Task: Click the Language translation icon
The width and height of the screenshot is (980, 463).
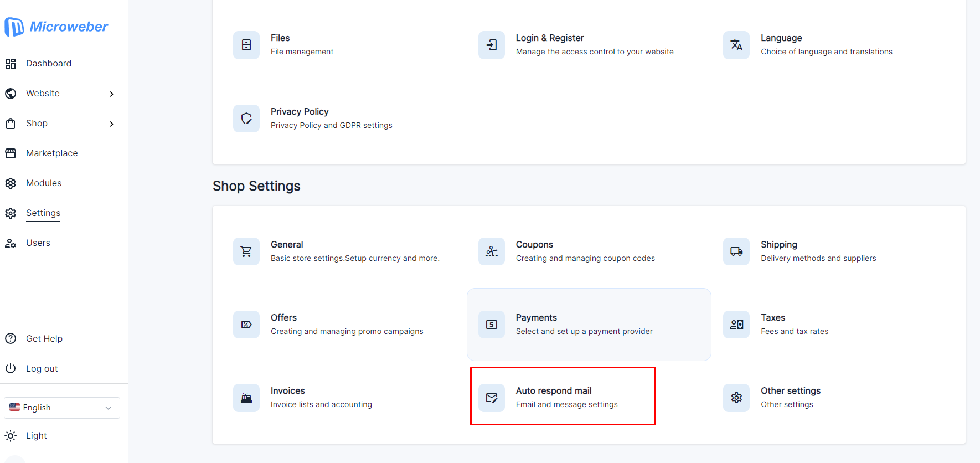Action: [736, 45]
